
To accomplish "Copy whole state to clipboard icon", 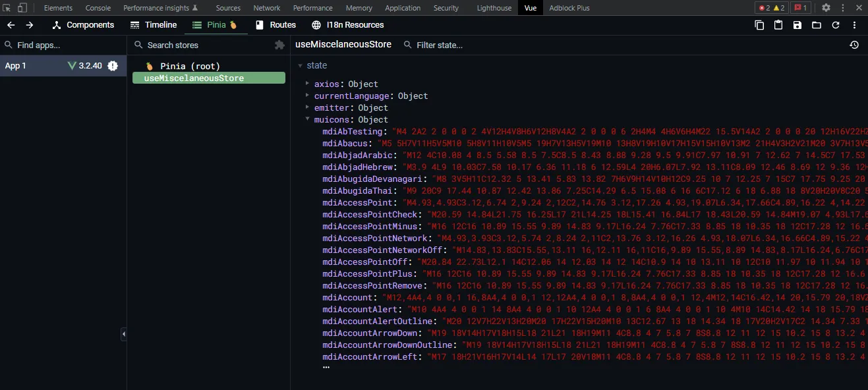I will [x=759, y=25].
